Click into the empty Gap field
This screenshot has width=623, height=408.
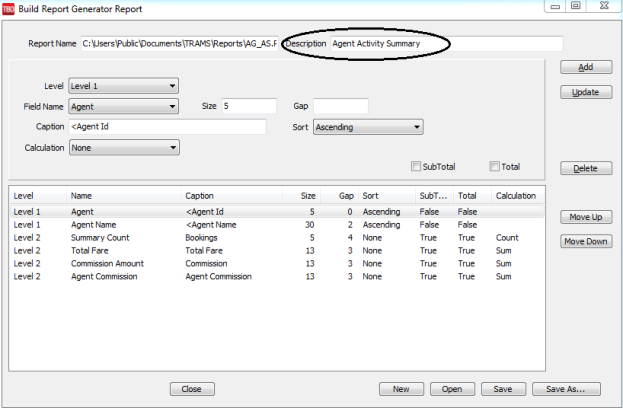click(341, 106)
